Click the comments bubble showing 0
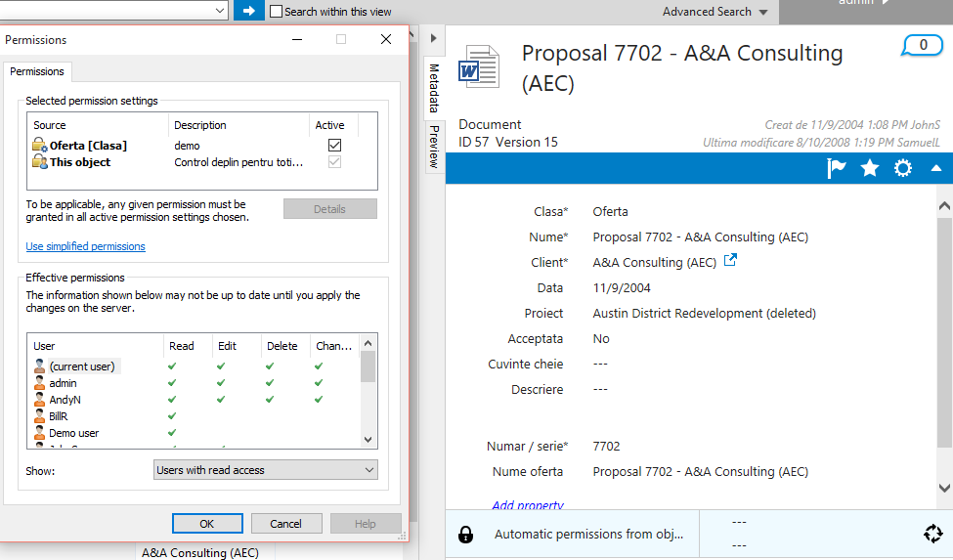This screenshot has height=560, width=953. (923, 45)
